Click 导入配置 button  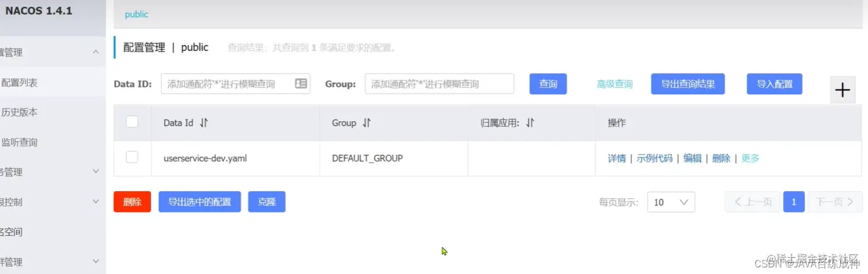coord(774,84)
